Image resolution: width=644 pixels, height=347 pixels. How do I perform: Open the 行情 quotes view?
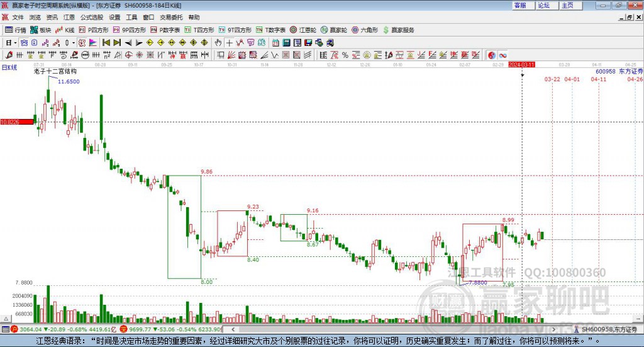16,30
